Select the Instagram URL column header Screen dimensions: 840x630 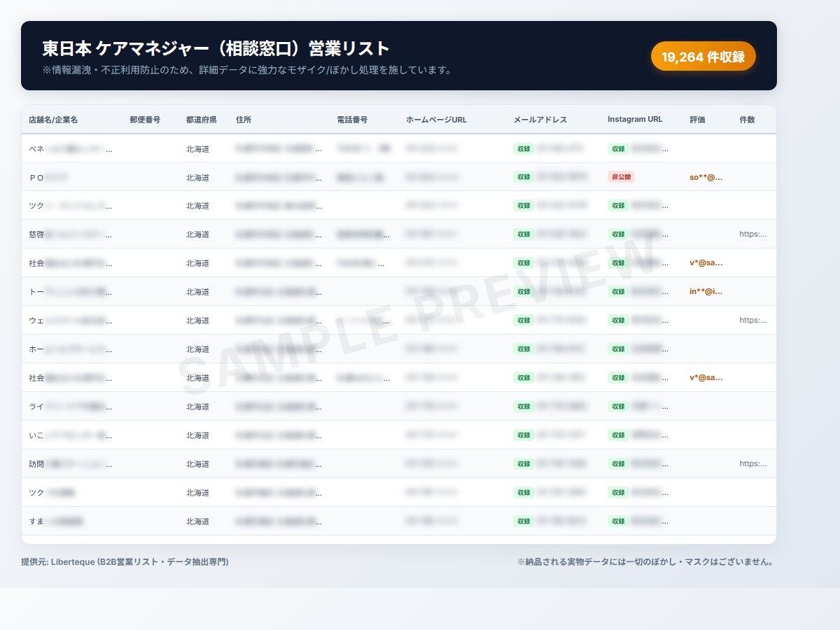pyautogui.click(x=635, y=120)
